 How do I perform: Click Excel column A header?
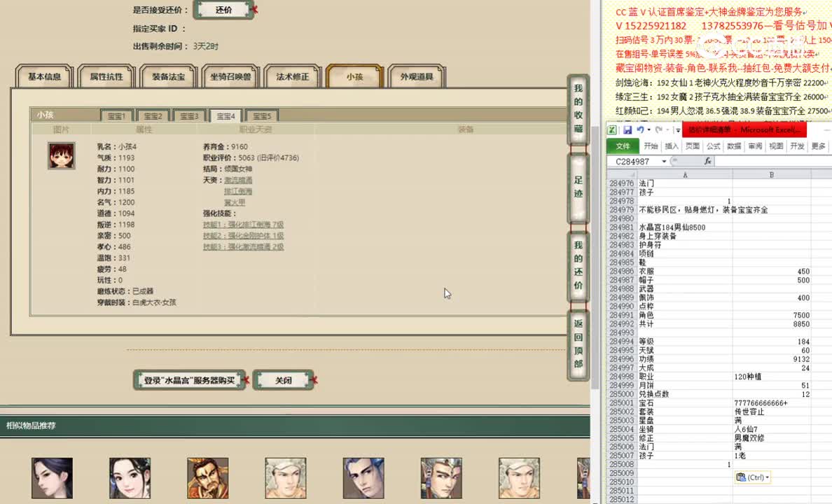[x=685, y=174]
